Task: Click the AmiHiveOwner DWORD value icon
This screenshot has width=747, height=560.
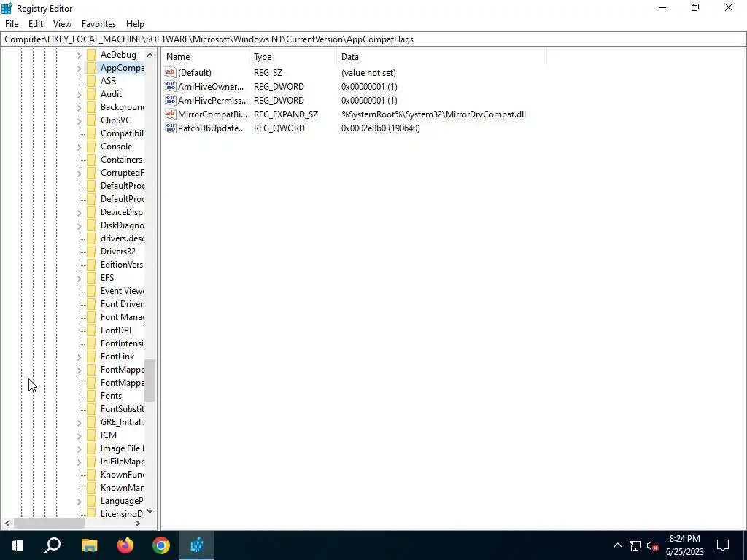Action: click(x=171, y=86)
